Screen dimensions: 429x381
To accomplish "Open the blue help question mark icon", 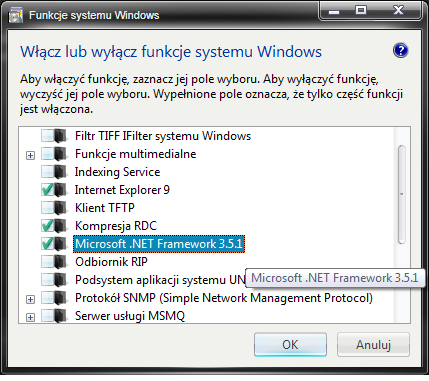I will pos(400,51).
